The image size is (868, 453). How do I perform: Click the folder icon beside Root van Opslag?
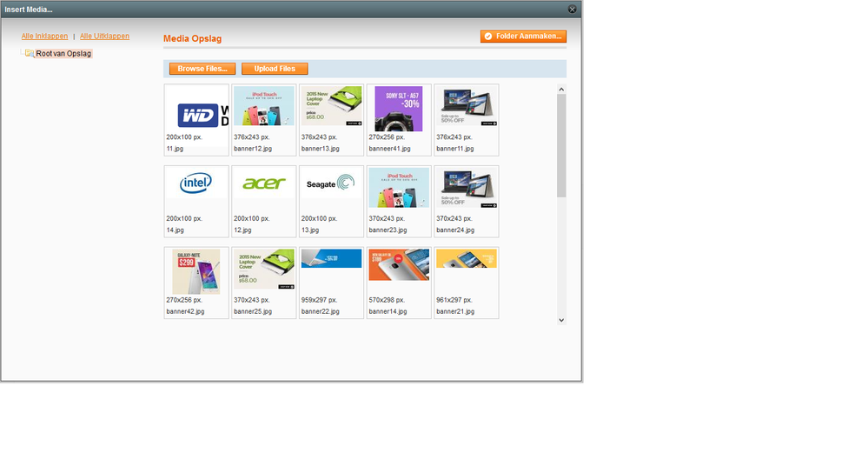click(x=30, y=54)
